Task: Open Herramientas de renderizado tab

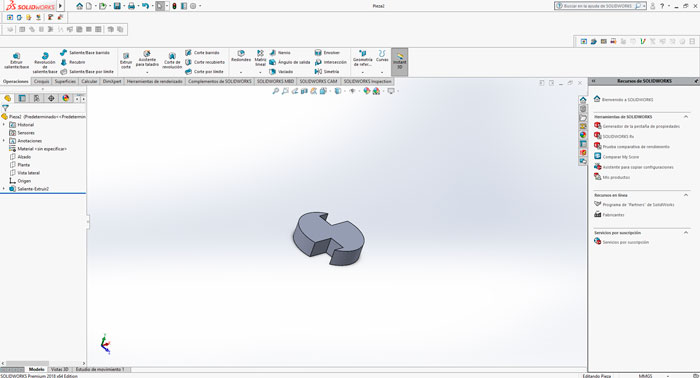Action: [154, 81]
